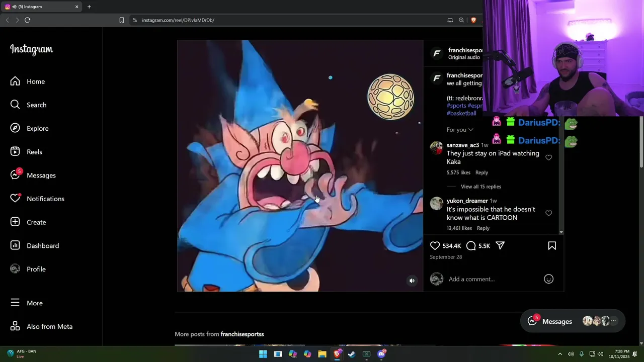
Task: Open Steam from the taskbar
Action: 352,354
